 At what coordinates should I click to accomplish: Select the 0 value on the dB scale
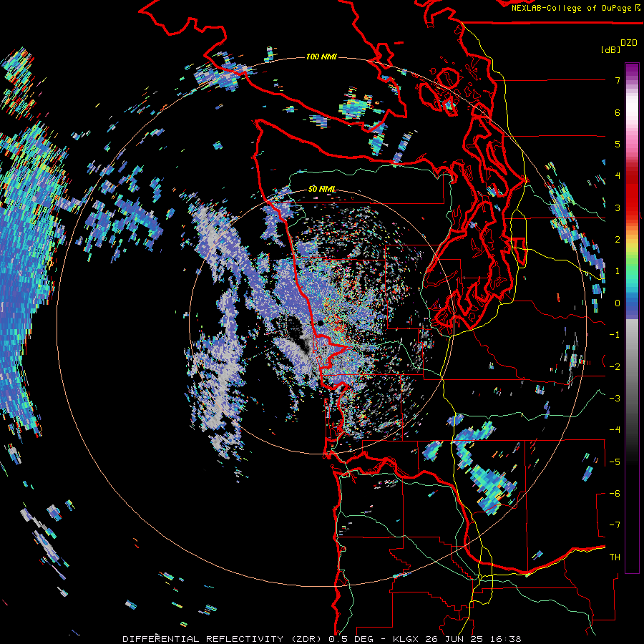pos(618,303)
